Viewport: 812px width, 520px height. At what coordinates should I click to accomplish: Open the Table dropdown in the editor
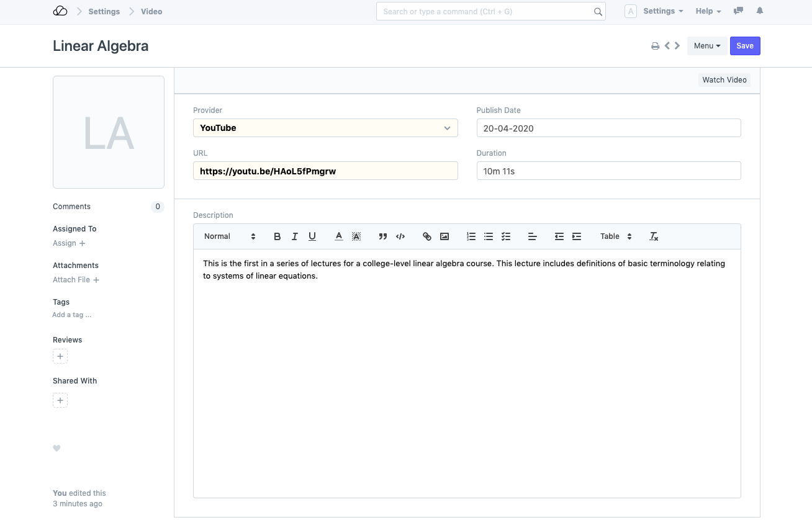(615, 236)
